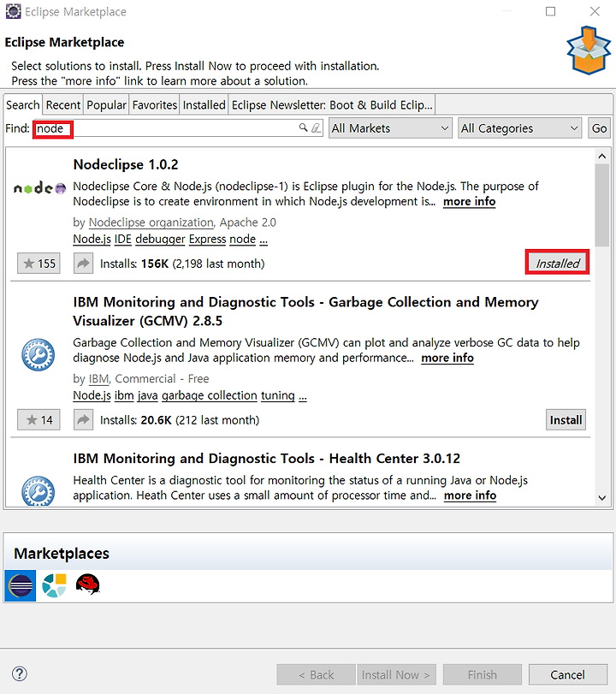Open Health Center more info link
This screenshot has width=616, height=694.
click(x=470, y=495)
